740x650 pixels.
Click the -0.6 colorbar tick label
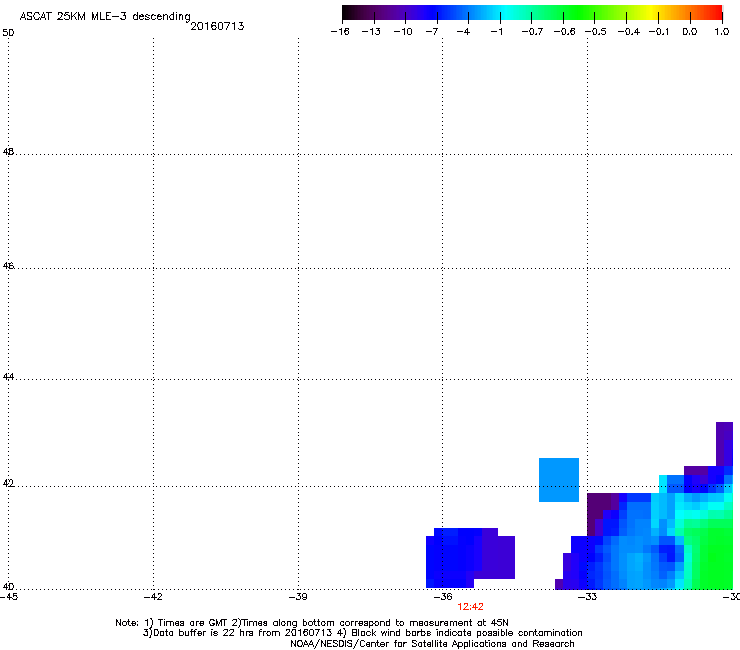[x=564, y=32]
